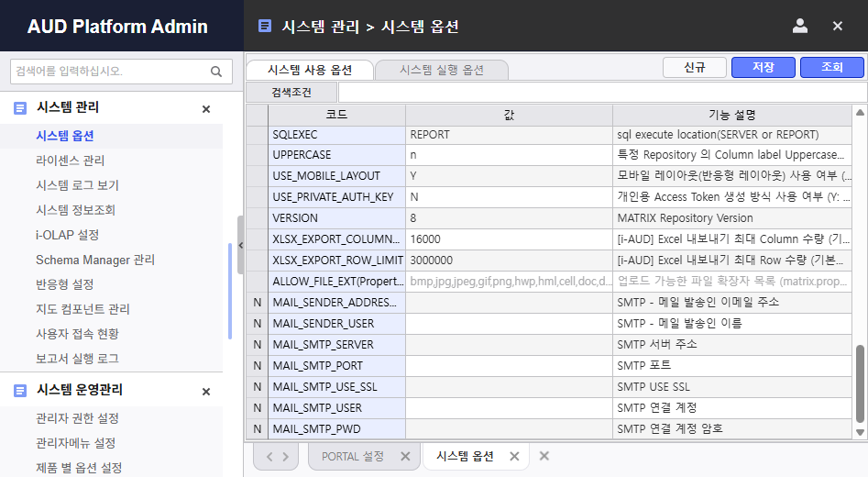This screenshot has height=477, width=868.
Task: Click the 시스템 운영관리 section icon
Action: coord(20,390)
